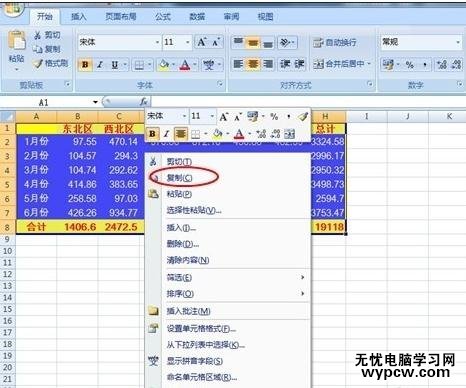Center text horizontally in ribbon
Image resolution: width=466 pixels, height=388 pixels.
point(253,64)
